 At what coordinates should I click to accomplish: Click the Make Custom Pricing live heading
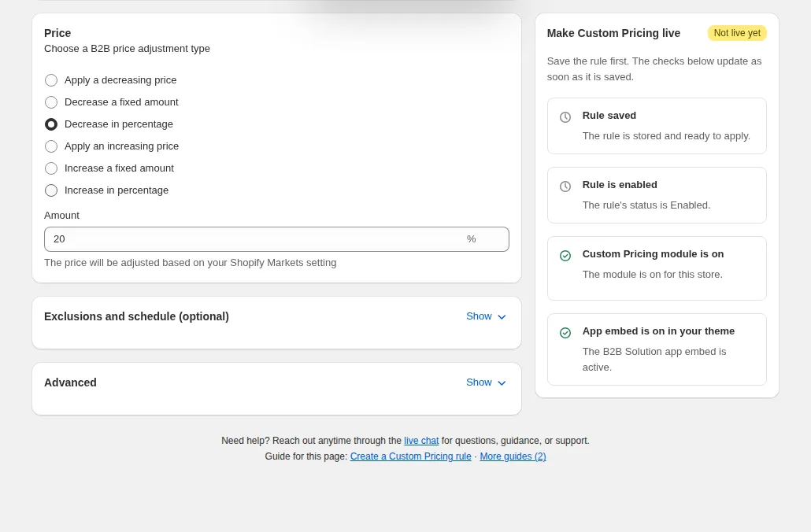(x=613, y=33)
